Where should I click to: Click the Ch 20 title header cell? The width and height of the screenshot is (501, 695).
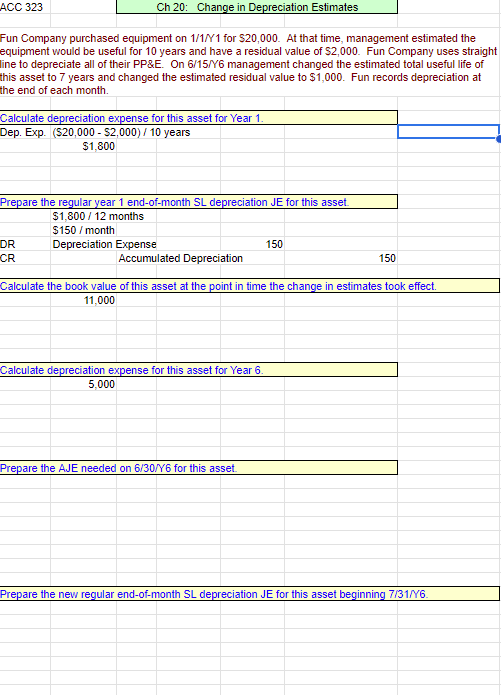[257, 7]
